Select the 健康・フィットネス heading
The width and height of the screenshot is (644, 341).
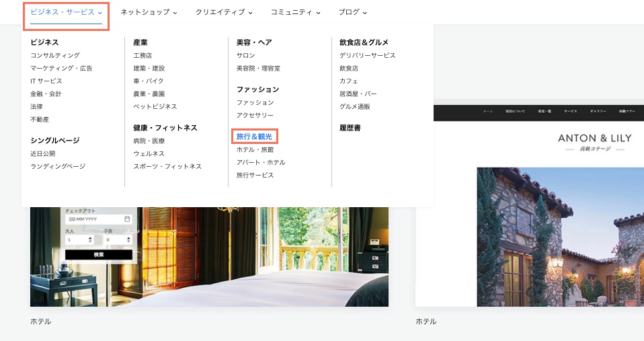click(165, 128)
